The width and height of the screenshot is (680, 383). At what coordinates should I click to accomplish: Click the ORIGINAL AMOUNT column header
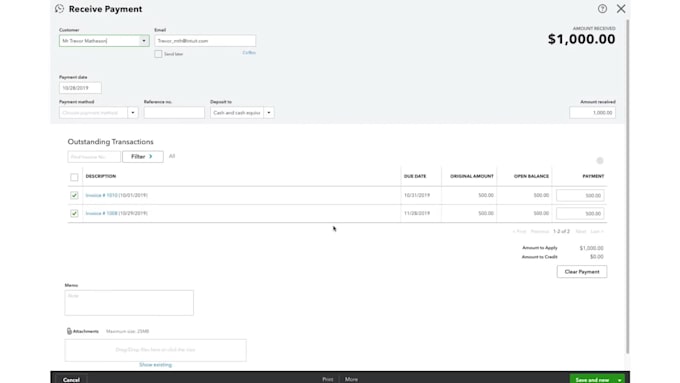pyautogui.click(x=472, y=176)
